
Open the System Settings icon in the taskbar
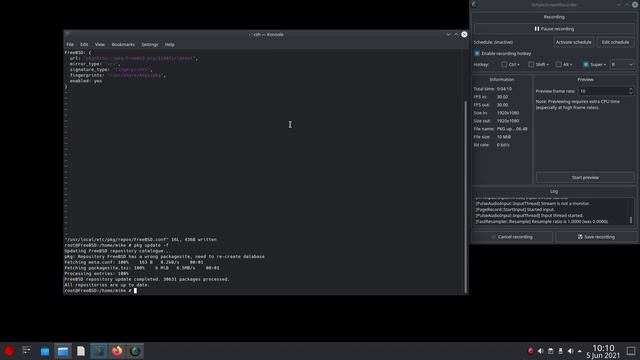(x=27, y=351)
